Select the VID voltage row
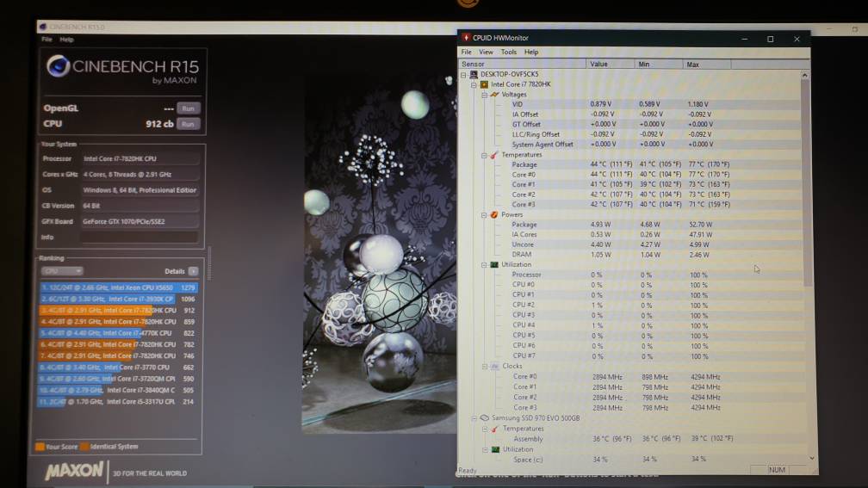Screen dimensions: 868x488 tap(629, 104)
